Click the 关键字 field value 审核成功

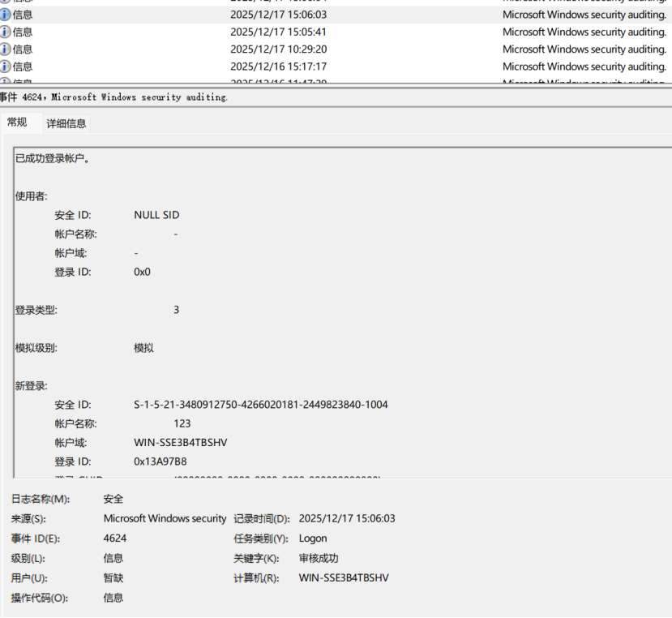pos(319,558)
